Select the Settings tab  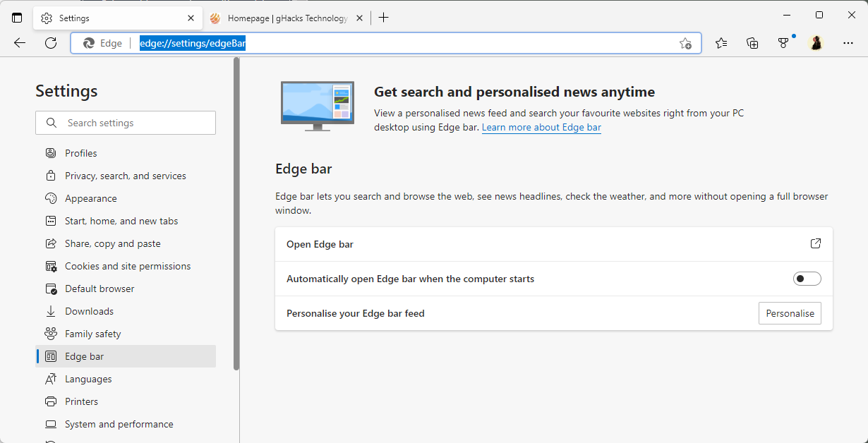pos(113,18)
